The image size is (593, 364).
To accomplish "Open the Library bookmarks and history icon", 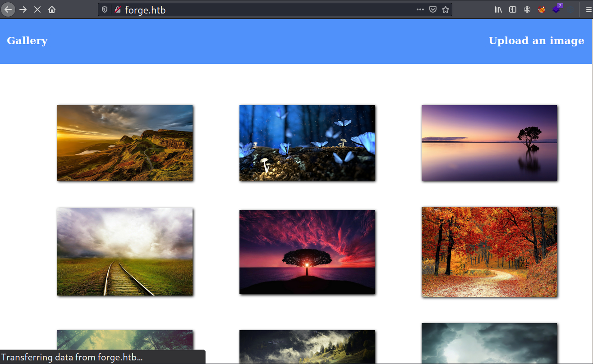I will 498,9.
